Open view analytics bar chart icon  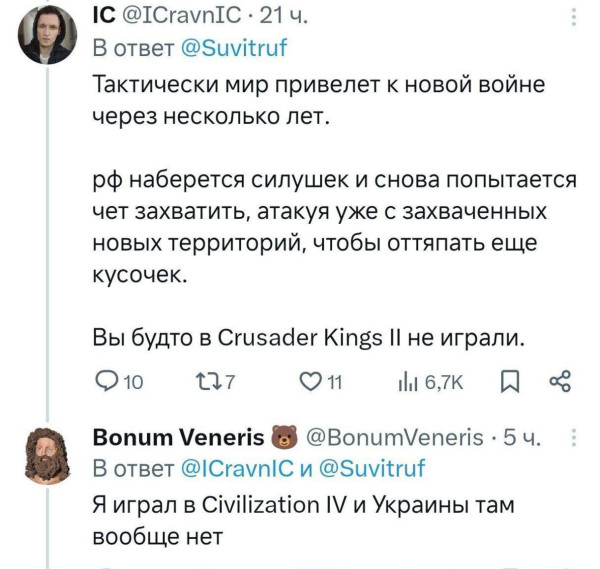(x=407, y=382)
